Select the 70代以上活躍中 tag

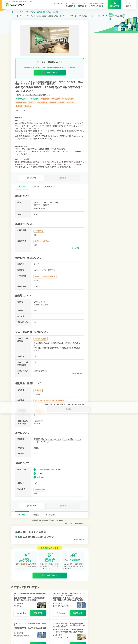click(x=68, y=99)
